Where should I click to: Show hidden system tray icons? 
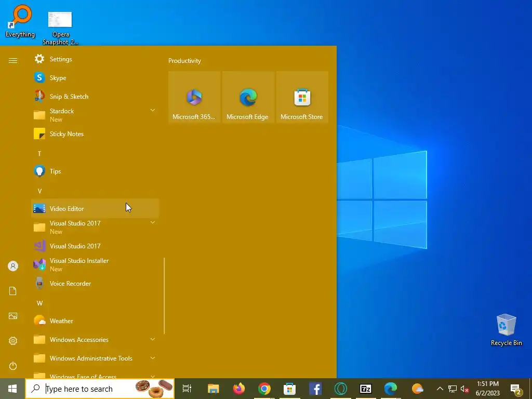pyautogui.click(x=440, y=389)
